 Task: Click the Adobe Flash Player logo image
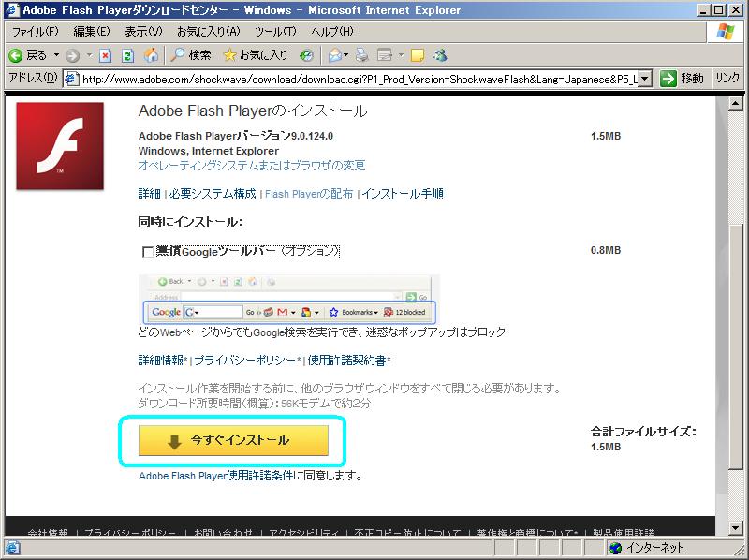tap(60, 146)
